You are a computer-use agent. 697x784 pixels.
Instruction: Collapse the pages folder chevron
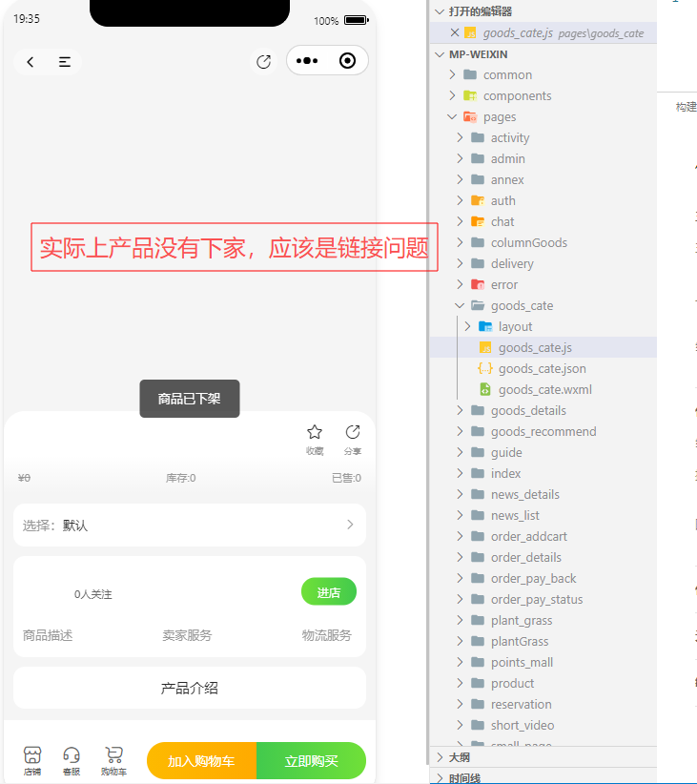coord(452,116)
